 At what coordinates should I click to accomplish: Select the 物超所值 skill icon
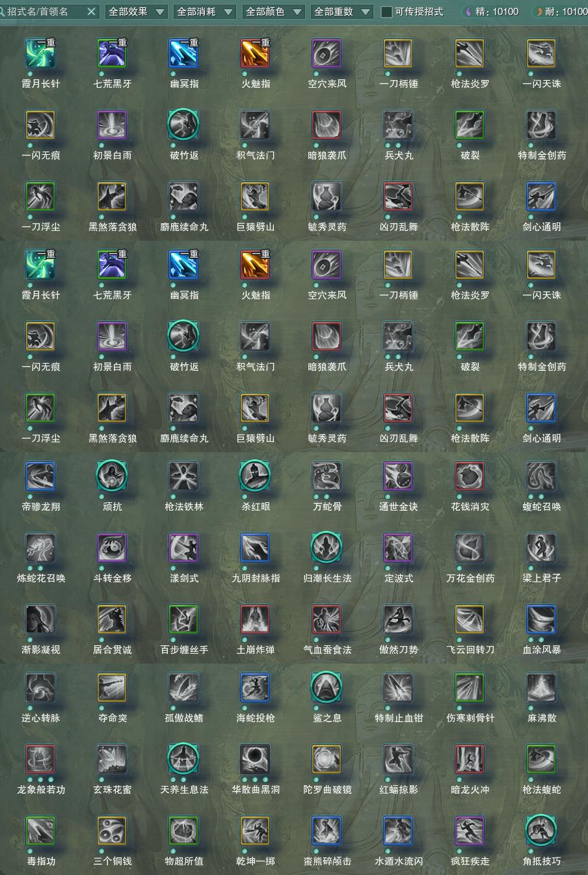(184, 831)
